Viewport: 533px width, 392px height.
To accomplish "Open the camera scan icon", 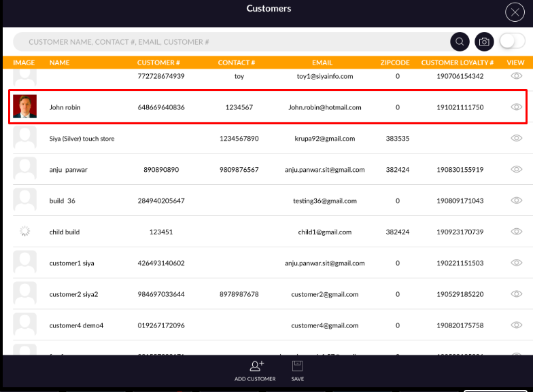I will point(484,41).
